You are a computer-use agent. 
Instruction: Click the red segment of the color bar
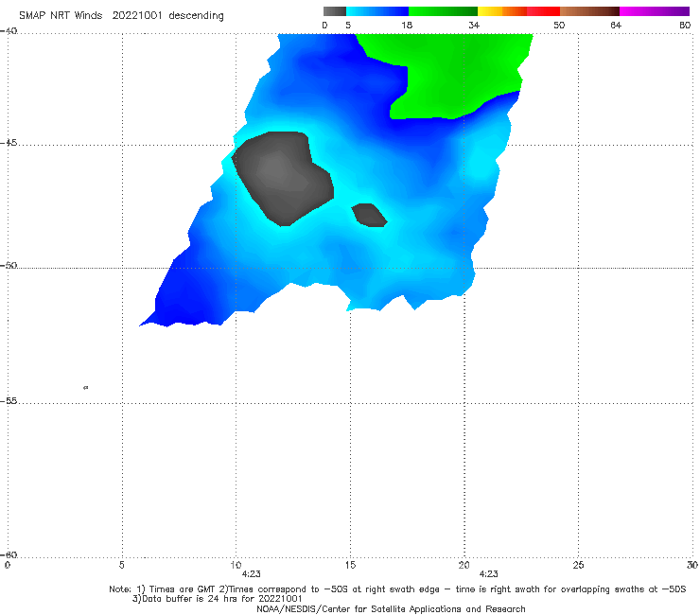point(543,11)
